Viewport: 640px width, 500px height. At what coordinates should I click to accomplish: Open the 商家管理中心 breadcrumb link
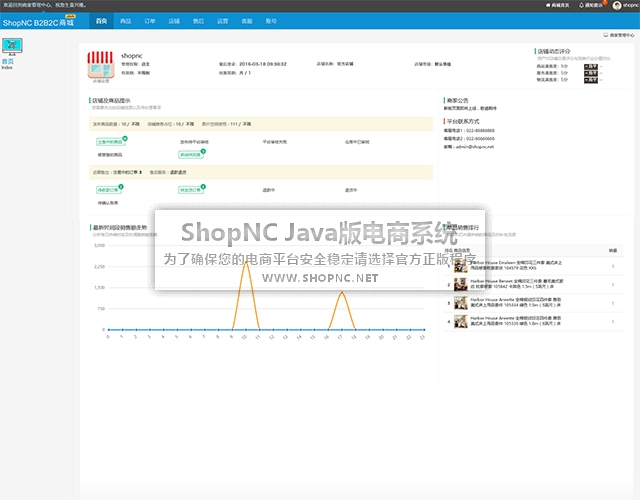[x=619, y=35]
